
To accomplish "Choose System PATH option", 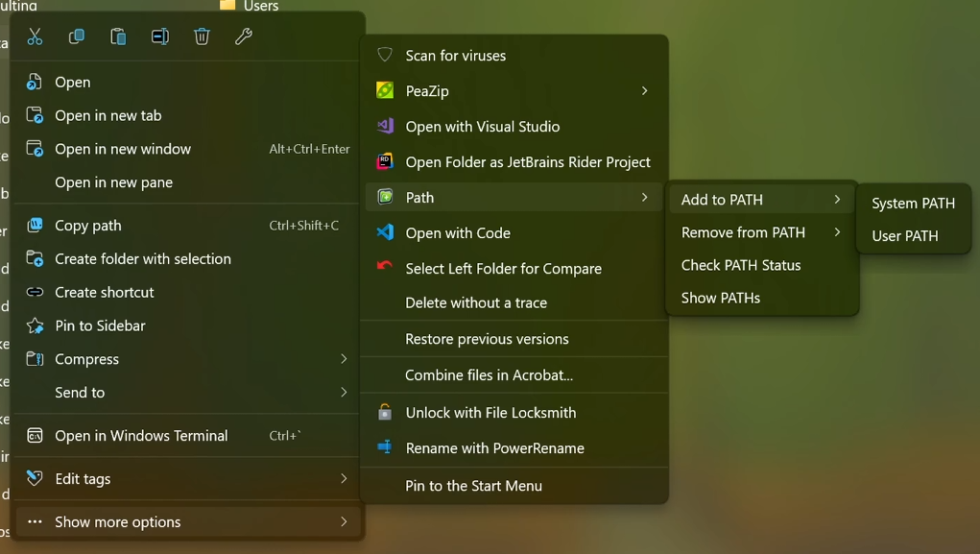I will [x=913, y=204].
